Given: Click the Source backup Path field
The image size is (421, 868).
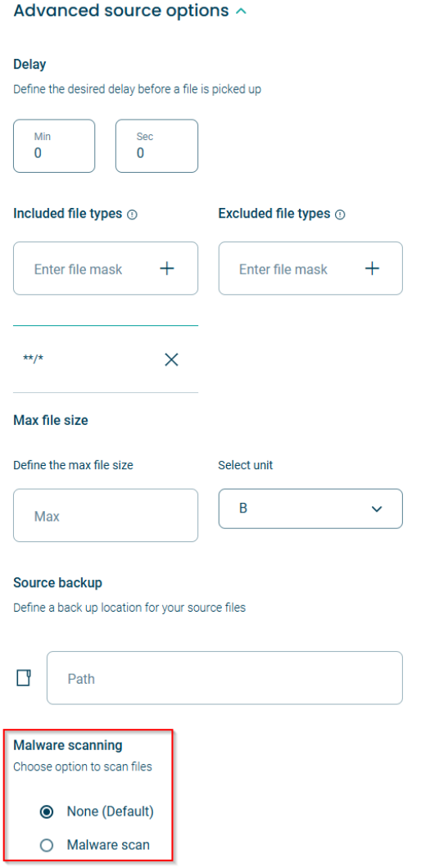Looking at the screenshot, I should pos(225,678).
